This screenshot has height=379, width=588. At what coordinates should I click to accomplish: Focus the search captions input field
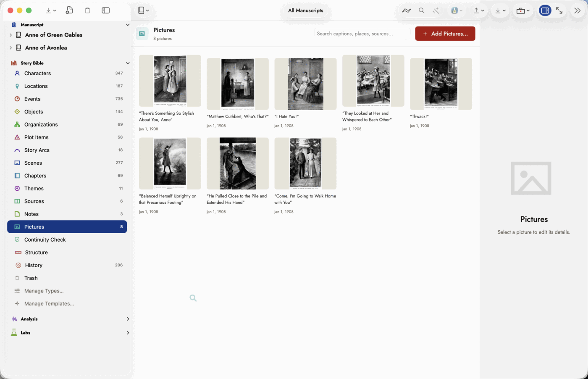click(x=362, y=34)
